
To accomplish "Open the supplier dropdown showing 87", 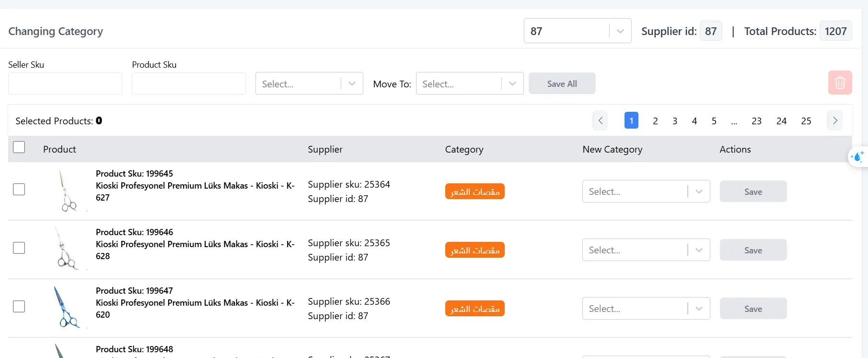I will pos(577,31).
